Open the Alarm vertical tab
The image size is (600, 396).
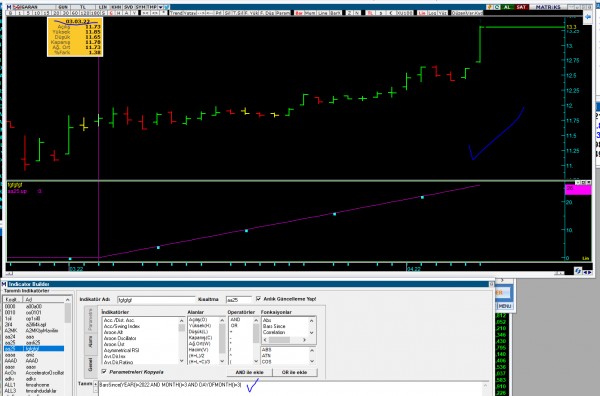coord(90,341)
